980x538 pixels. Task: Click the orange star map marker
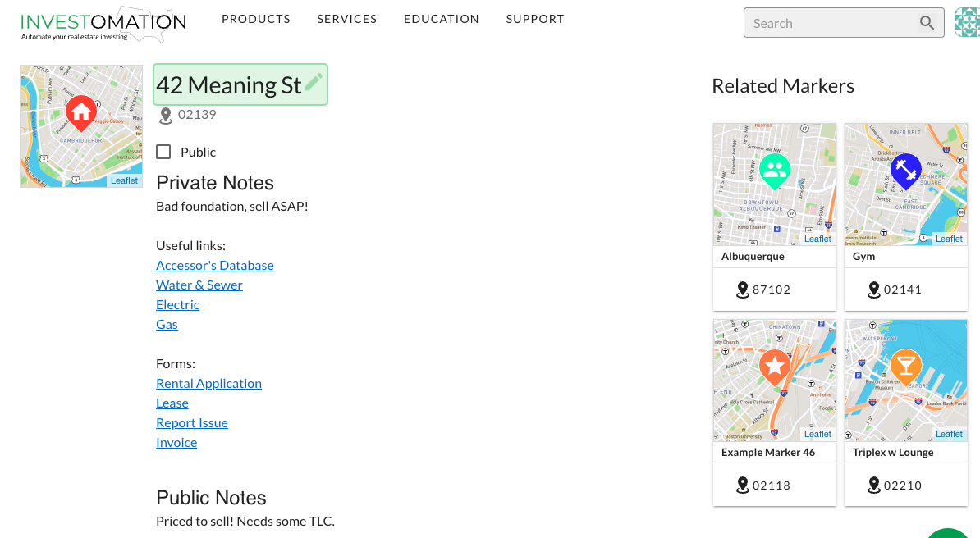click(x=774, y=366)
